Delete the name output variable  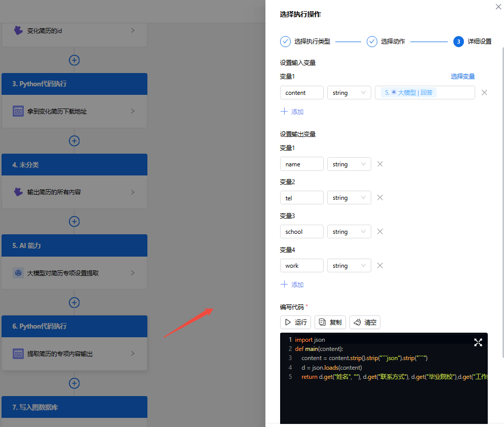coord(380,164)
